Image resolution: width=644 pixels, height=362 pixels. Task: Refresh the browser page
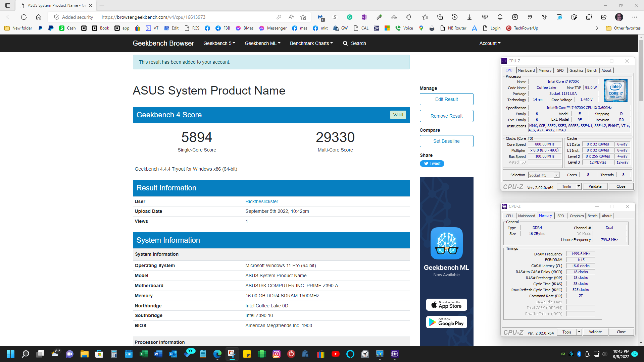(x=24, y=17)
